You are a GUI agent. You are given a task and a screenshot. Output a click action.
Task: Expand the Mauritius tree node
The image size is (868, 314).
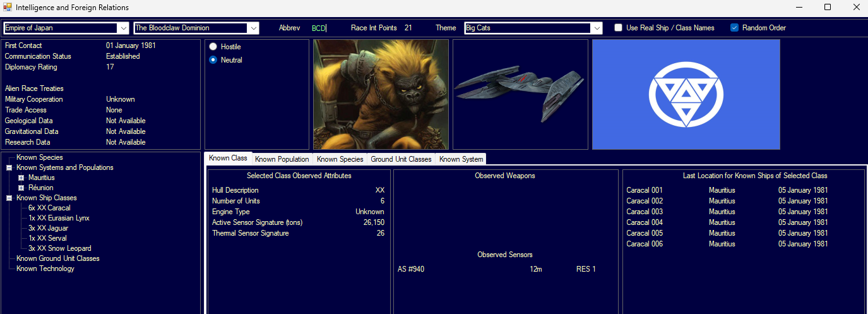point(21,178)
